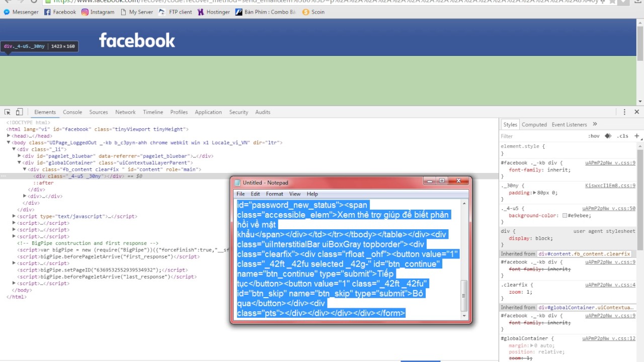
Task: Click the Styles Filter input field
Action: point(542,136)
